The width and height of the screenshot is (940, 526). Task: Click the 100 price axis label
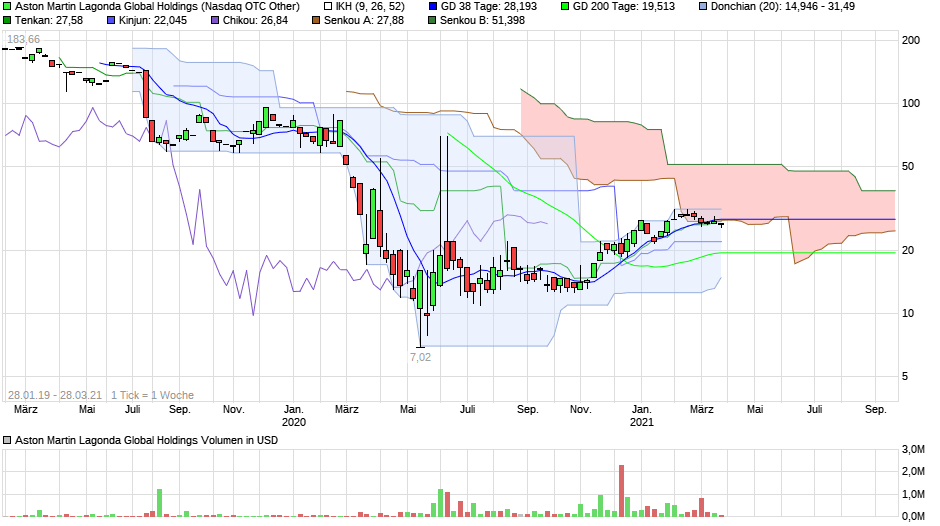[x=911, y=103]
